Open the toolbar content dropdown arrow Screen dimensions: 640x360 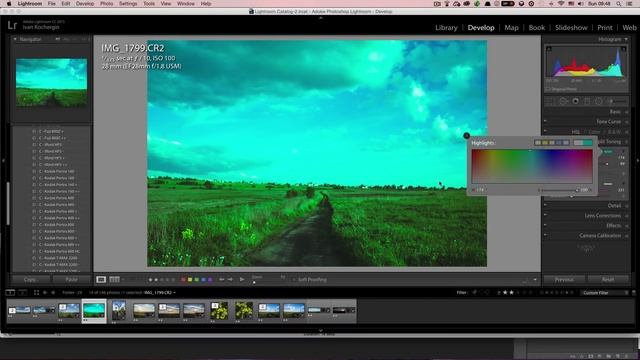[535, 280]
